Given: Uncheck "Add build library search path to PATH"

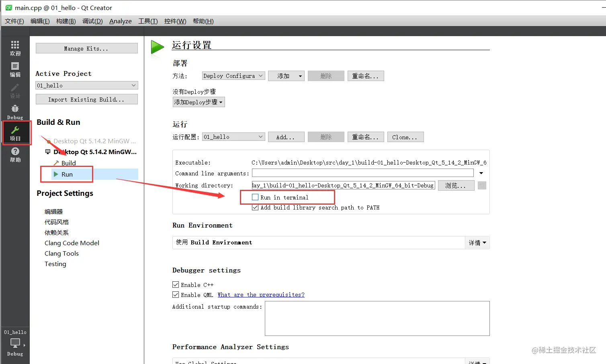Looking at the screenshot, I should [x=255, y=207].
